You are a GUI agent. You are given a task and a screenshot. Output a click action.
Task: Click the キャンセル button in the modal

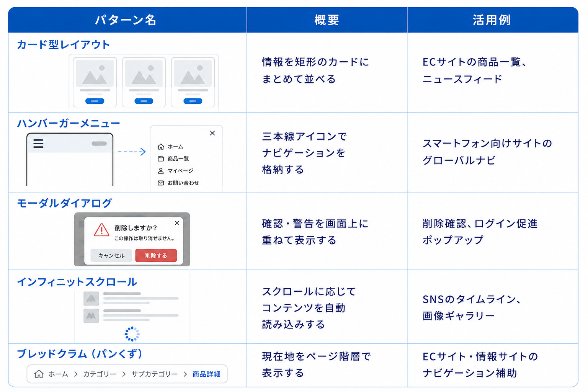coord(111,255)
